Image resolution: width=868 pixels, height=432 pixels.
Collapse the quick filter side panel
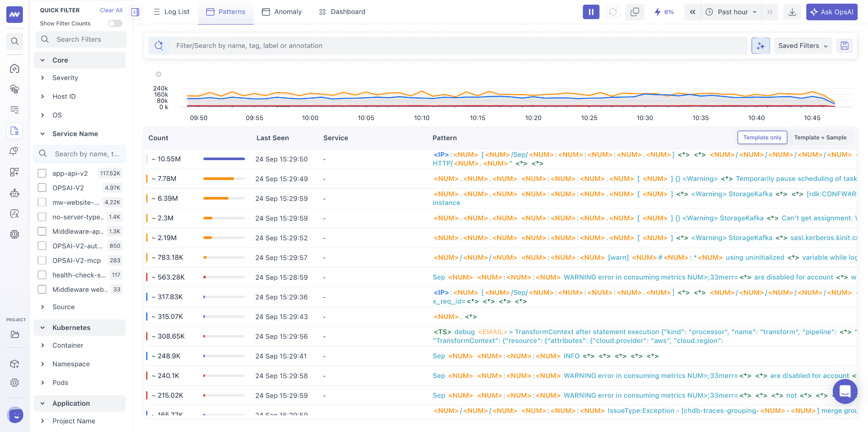(135, 12)
